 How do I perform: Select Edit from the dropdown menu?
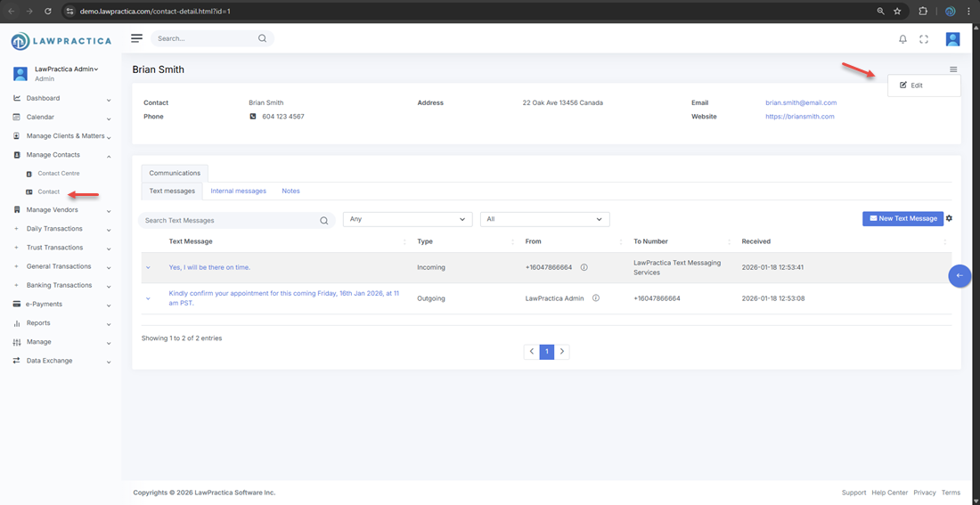click(x=916, y=86)
